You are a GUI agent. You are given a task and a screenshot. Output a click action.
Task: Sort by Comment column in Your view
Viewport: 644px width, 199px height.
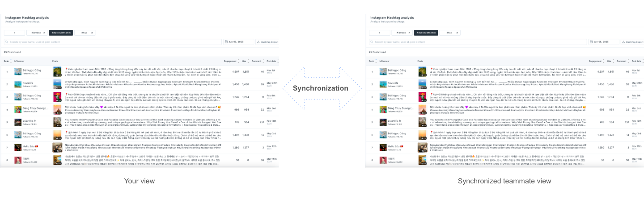tap(263, 61)
